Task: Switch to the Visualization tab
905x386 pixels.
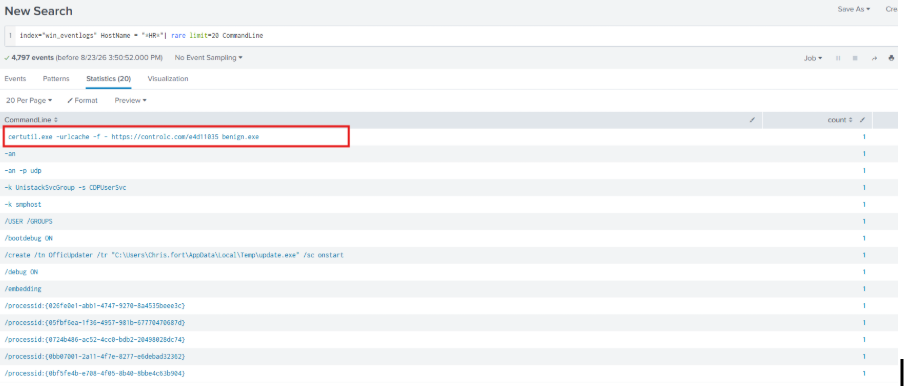Action: pos(168,78)
